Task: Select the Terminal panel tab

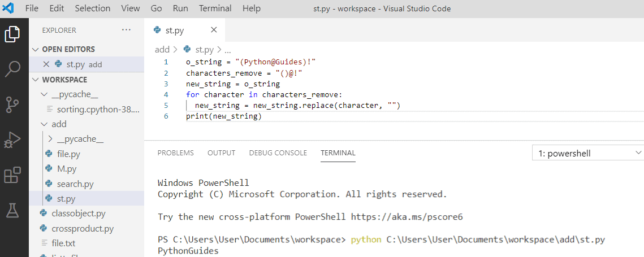Action: (x=338, y=153)
